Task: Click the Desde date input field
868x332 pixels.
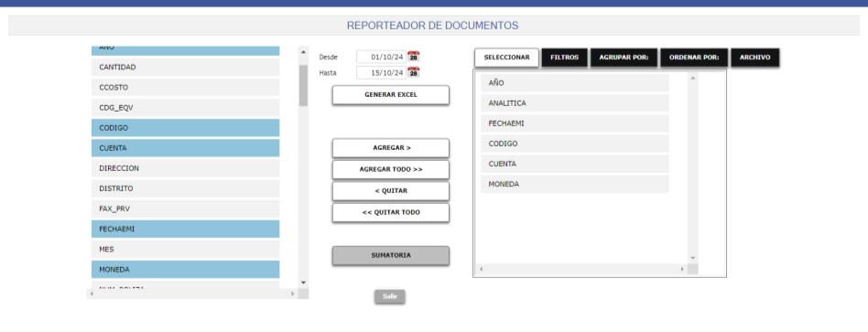Action: coord(381,57)
